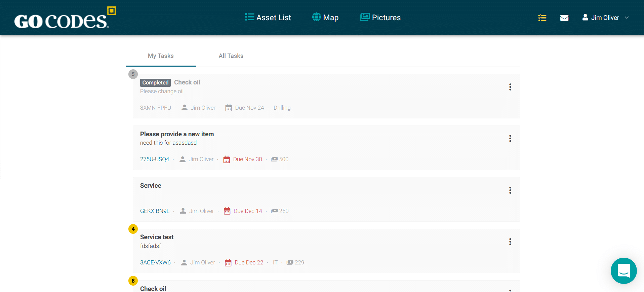
Task: Click the cost icon beside 229
Action: point(290,263)
